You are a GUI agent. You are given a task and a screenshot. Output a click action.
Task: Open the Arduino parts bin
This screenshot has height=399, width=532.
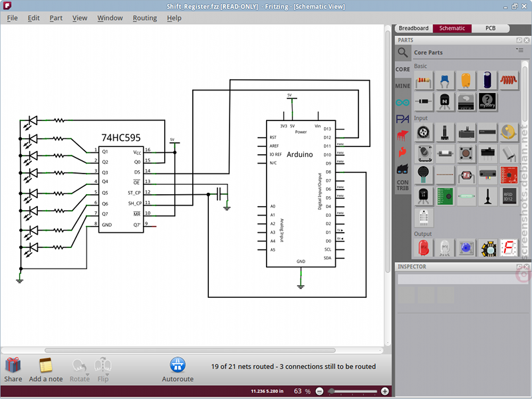(403, 102)
